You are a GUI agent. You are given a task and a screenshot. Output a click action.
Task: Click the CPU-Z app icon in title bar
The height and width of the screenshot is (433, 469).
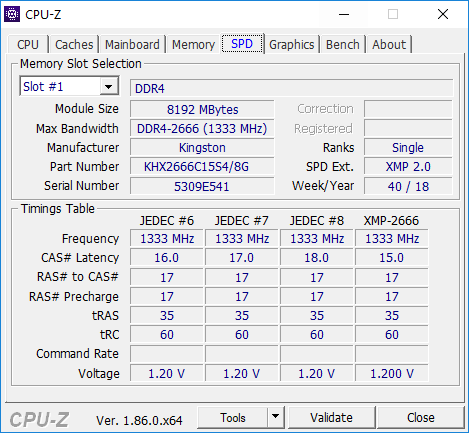12,14
